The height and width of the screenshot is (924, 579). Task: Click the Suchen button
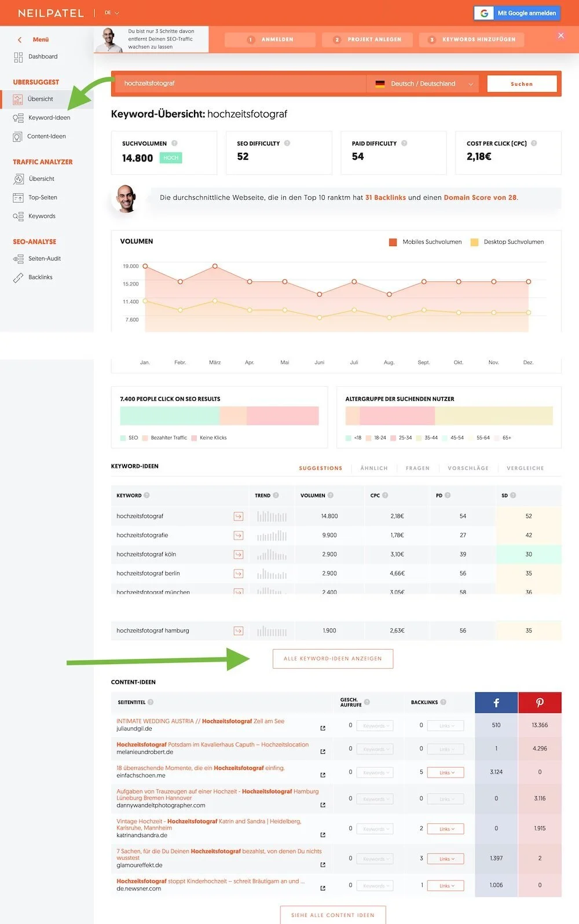(x=522, y=84)
